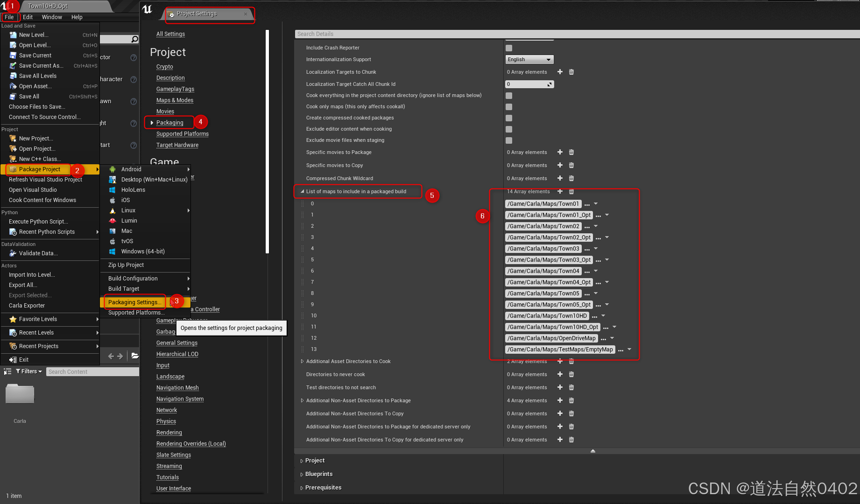Browse path for Town01 map entry
The image size is (860, 504).
point(587,204)
